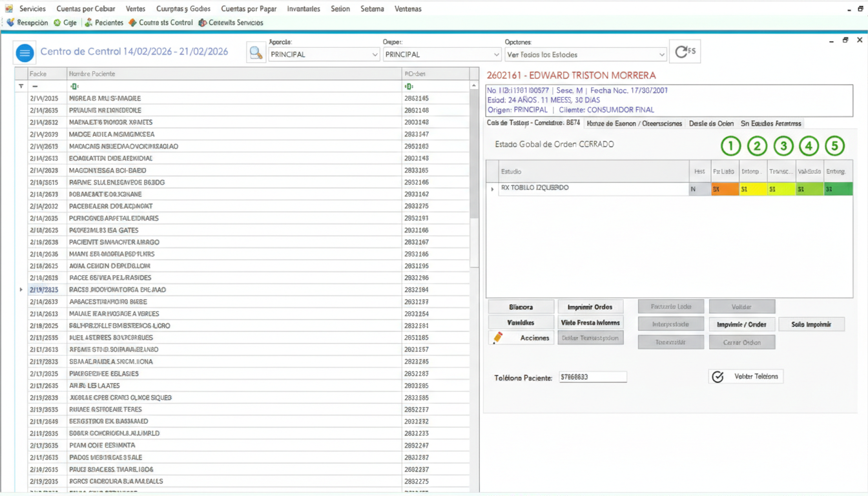868x496 pixels.
Task: Click the dark green status cell for RX TOBILLO
Action: pos(838,189)
